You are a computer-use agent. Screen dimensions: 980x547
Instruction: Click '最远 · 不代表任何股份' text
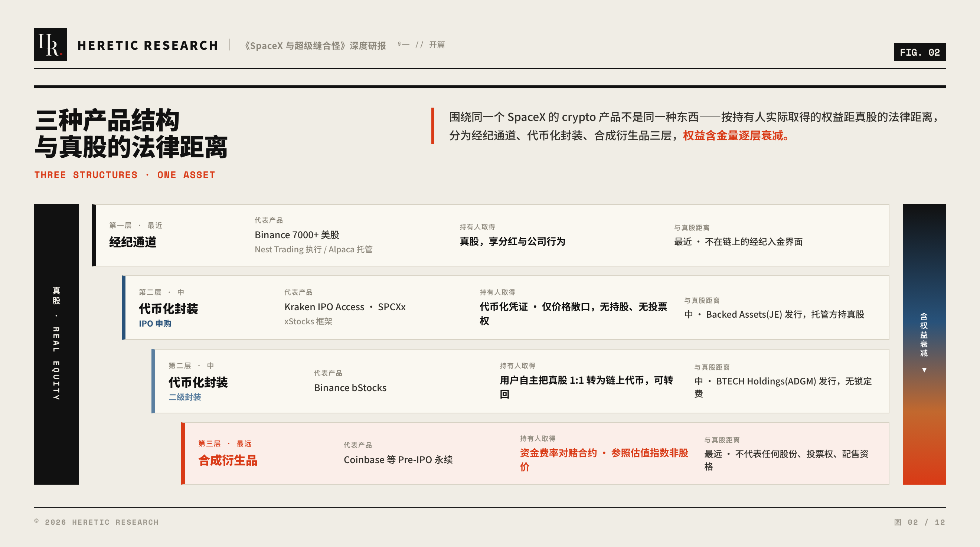pyautogui.click(x=786, y=460)
